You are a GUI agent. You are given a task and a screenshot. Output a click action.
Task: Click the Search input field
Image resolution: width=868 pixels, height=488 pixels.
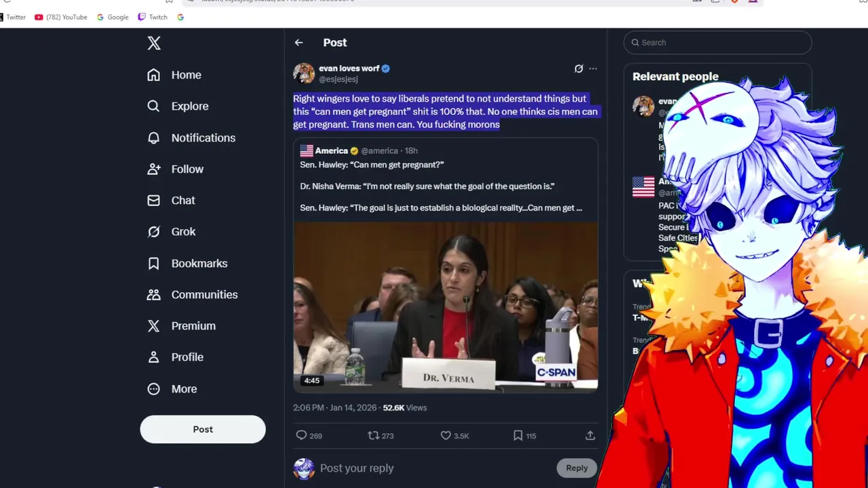click(x=717, y=43)
